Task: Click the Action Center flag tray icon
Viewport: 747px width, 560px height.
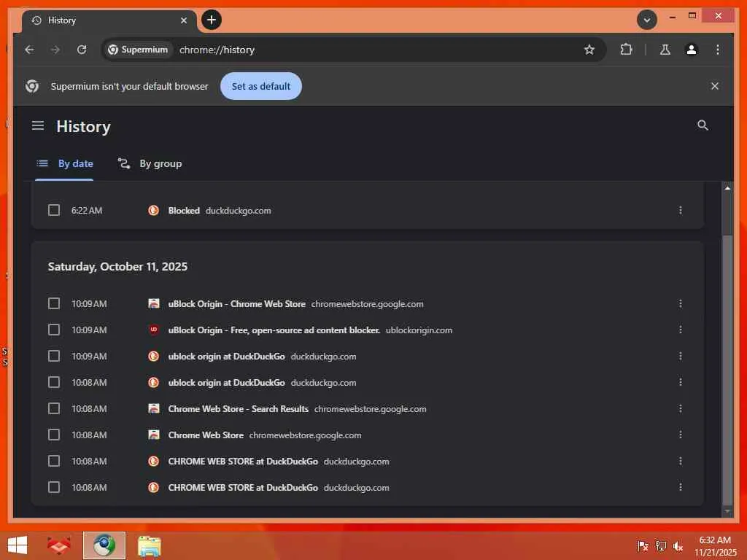Action: [643, 545]
